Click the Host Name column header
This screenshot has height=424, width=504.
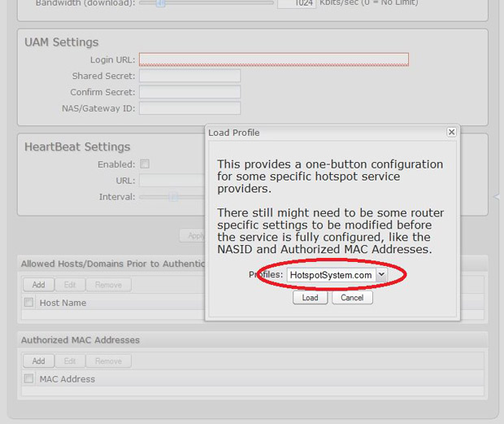click(63, 303)
